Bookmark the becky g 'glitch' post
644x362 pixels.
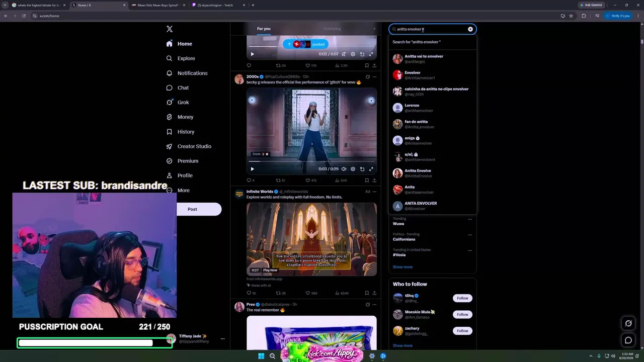click(x=366, y=180)
